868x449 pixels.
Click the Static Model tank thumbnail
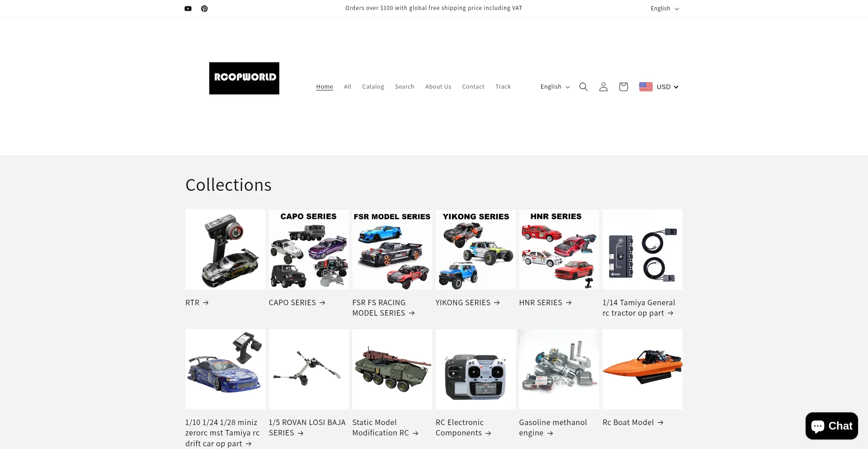(x=392, y=369)
